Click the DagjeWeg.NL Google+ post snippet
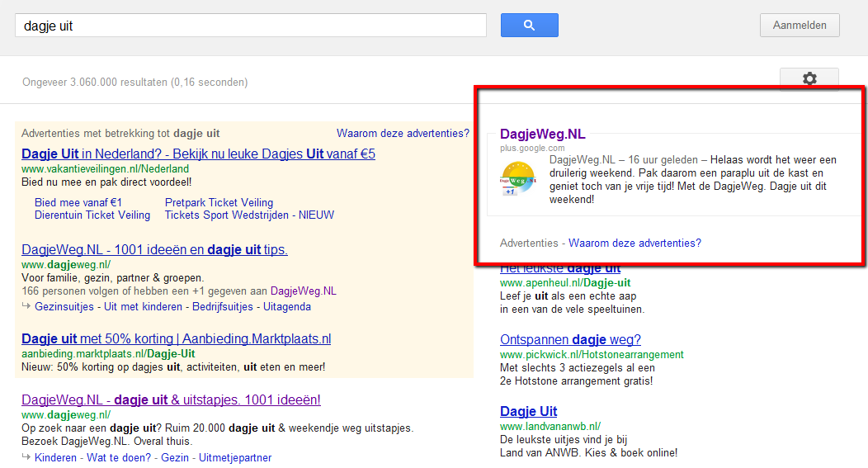This screenshot has height=468, width=868. (693, 179)
